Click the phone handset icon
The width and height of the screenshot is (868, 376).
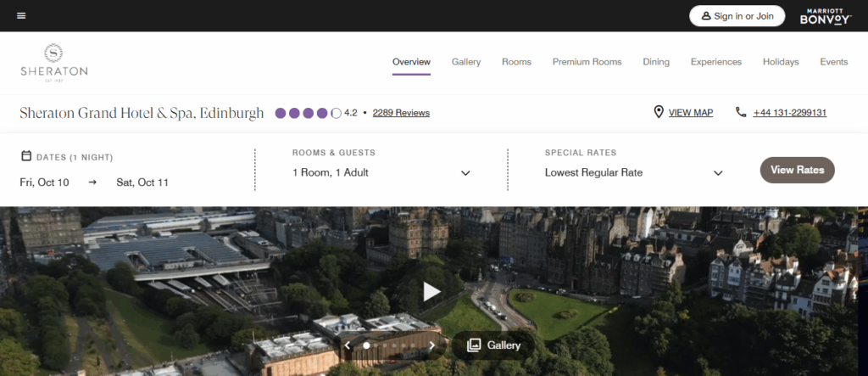point(741,112)
